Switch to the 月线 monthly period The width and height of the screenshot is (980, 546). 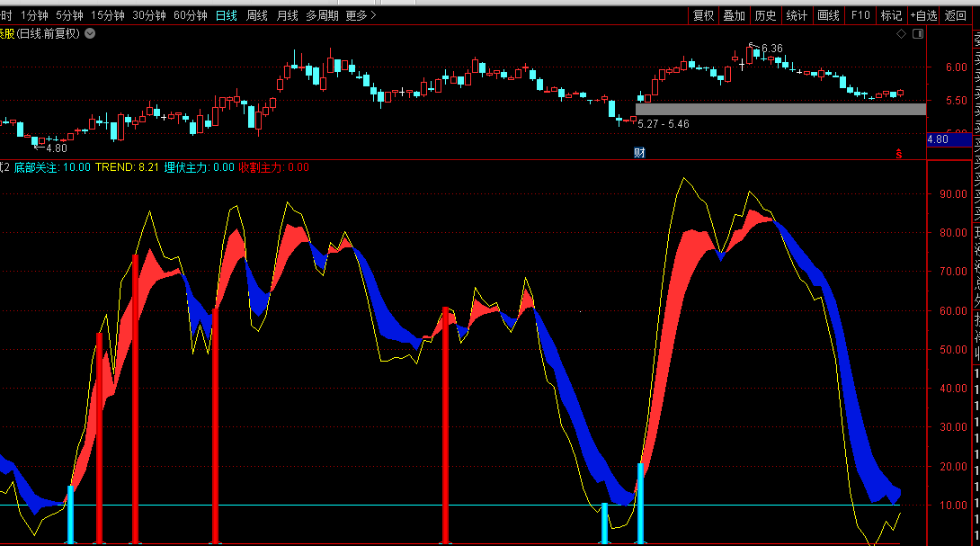pyautogui.click(x=288, y=15)
